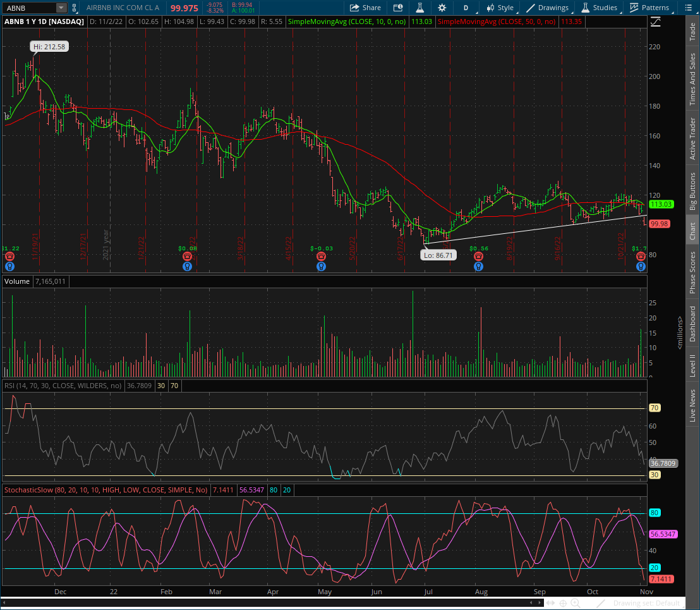The height and width of the screenshot is (610, 700).
Task: Click the 56.5347 stochastic axis bubble
Action: [663, 534]
